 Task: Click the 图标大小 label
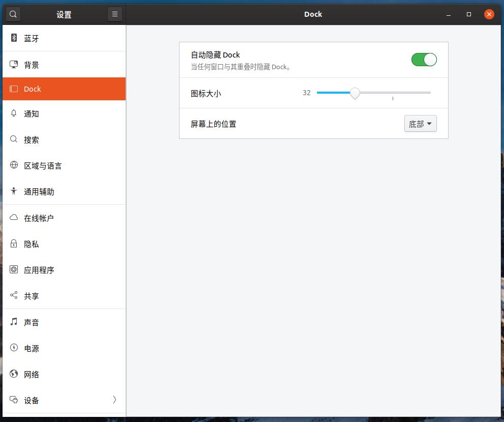pos(205,94)
